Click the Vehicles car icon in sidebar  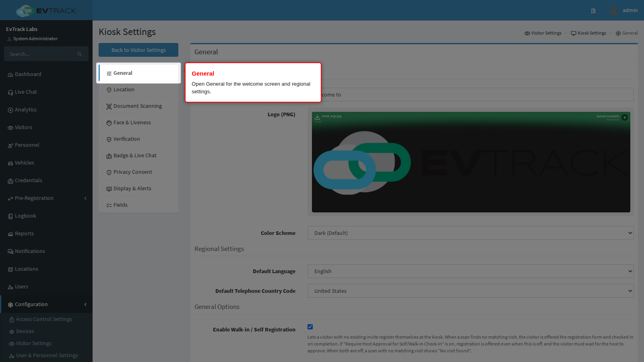coord(10,163)
